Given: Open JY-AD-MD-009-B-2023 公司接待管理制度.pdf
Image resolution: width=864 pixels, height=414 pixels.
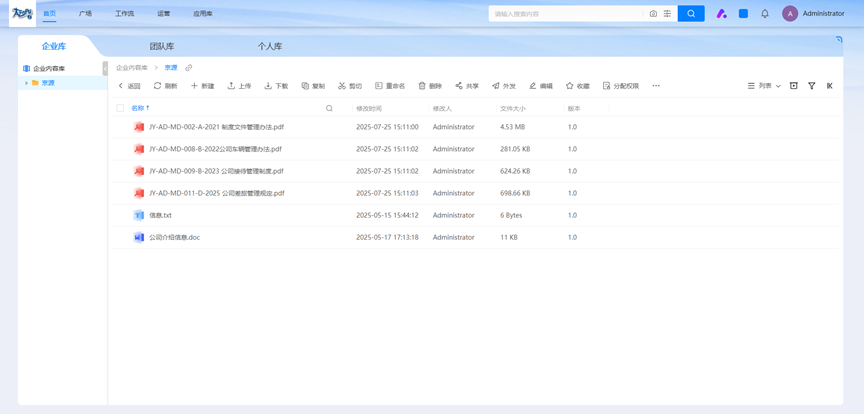Looking at the screenshot, I should 217,171.
